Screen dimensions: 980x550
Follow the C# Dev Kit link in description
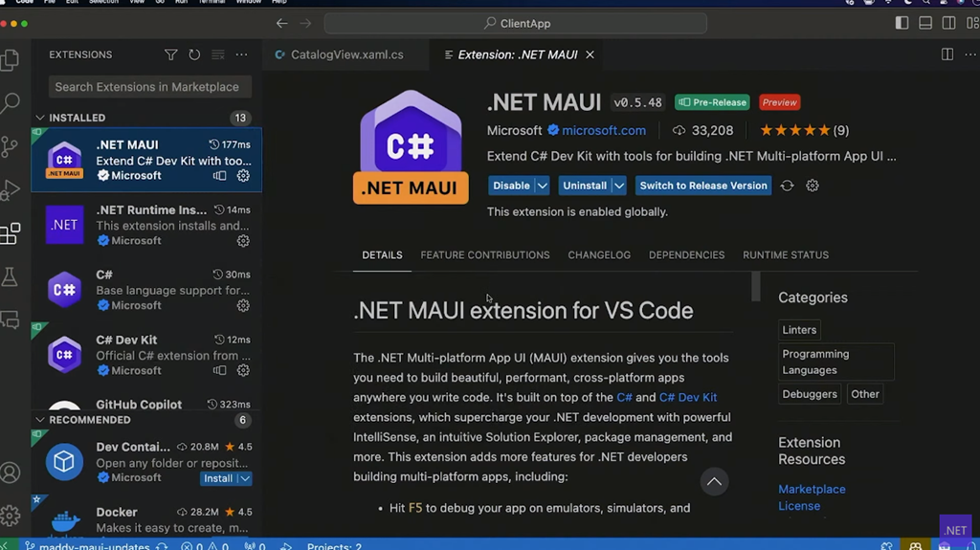pyautogui.click(x=687, y=398)
